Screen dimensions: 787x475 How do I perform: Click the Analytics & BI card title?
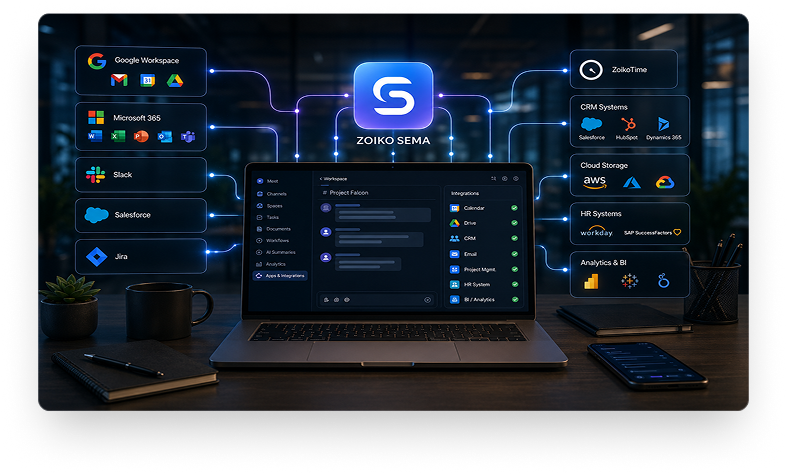click(603, 263)
